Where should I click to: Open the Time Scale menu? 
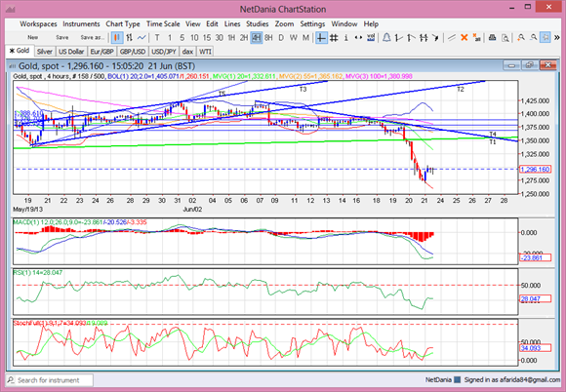click(163, 23)
